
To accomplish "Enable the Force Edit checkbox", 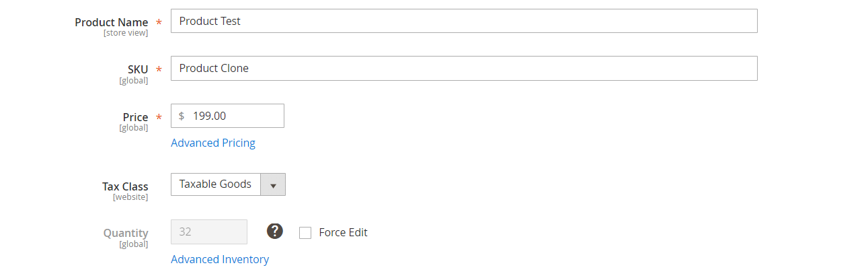I will [305, 233].
